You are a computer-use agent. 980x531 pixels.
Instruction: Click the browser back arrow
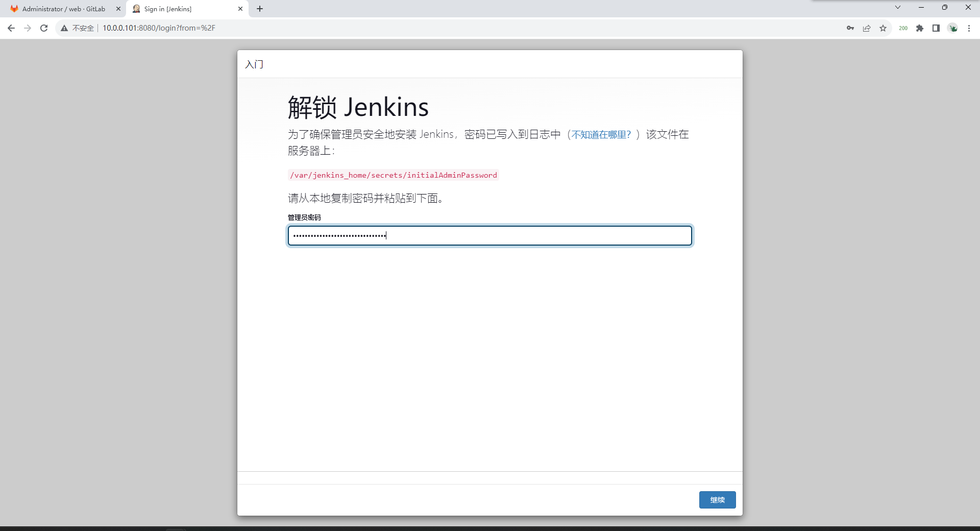point(11,28)
